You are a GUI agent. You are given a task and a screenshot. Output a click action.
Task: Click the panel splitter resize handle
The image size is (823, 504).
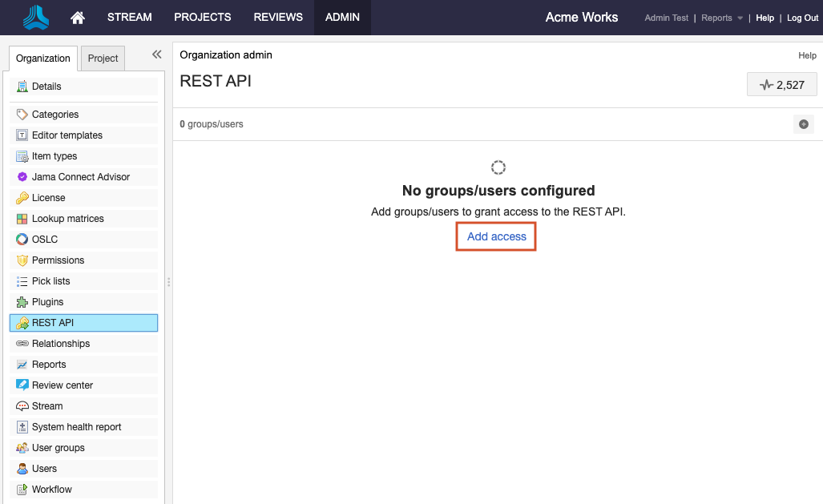pos(168,281)
